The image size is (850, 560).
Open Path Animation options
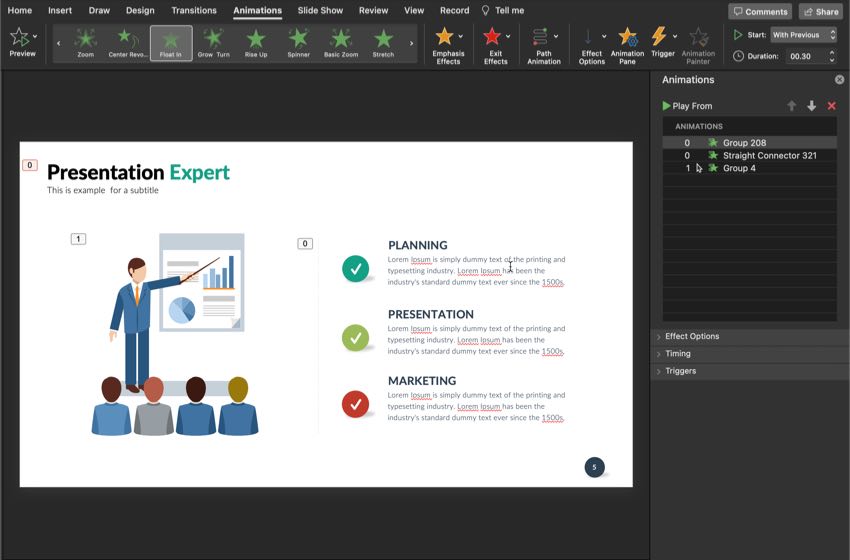[x=544, y=46]
